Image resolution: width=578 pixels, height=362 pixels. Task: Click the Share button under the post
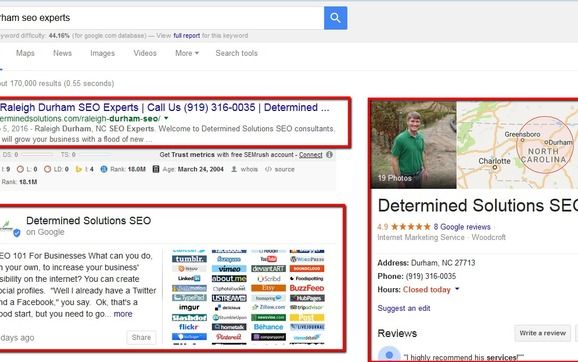[141, 337]
